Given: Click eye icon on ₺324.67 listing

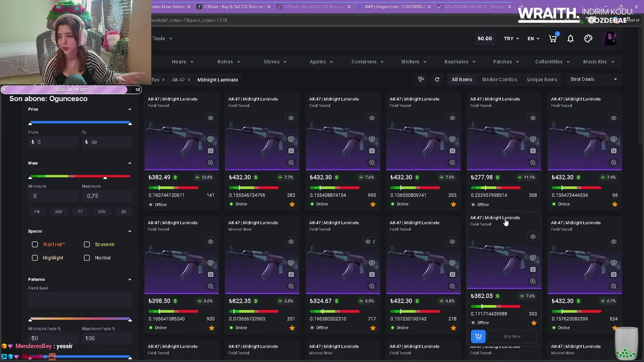Looking at the screenshot, I should [368, 242].
